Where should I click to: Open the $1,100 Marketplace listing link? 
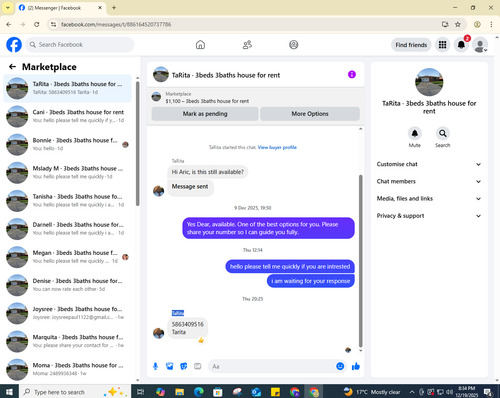pyautogui.click(x=207, y=101)
